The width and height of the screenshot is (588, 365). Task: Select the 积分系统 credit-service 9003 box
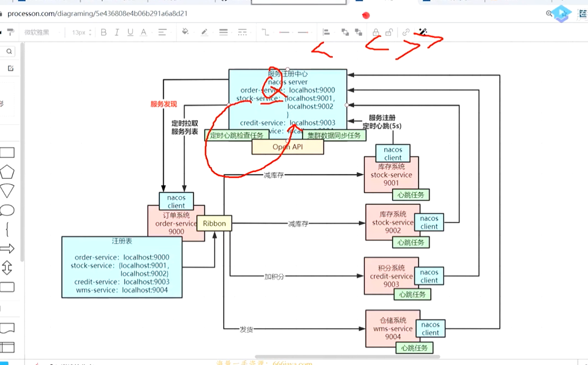391,276
